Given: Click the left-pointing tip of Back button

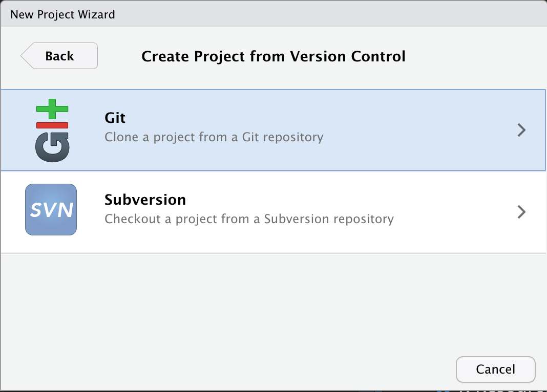Looking at the screenshot, I should click(x=25, y=56).
